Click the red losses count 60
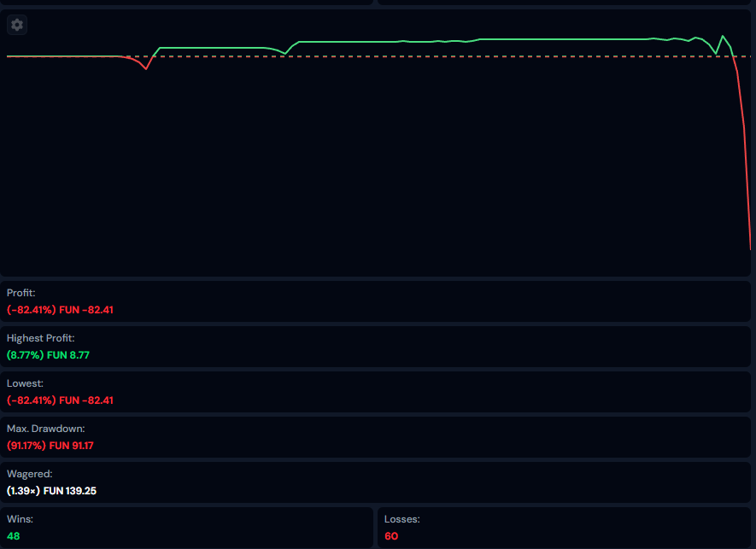 [391, 535]
